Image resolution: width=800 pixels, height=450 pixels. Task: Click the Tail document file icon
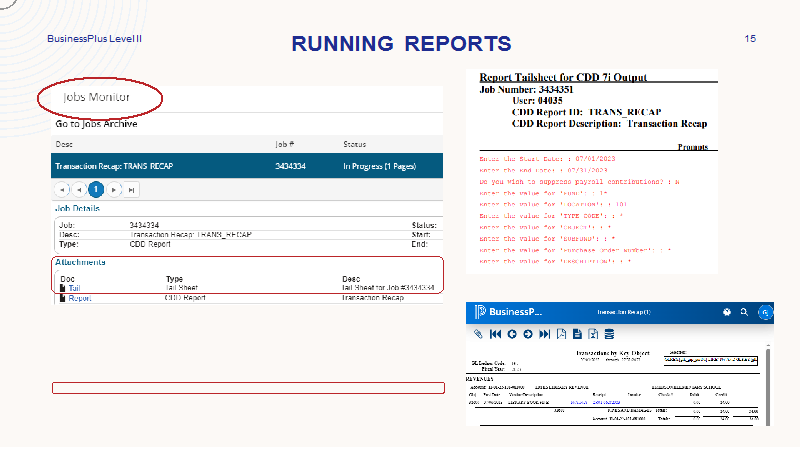coord(63,288)
